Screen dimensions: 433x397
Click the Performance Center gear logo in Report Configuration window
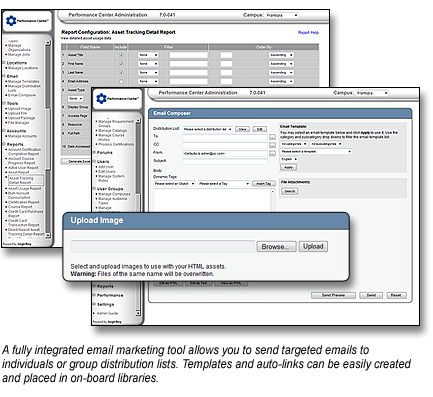(x=11, y=21)
